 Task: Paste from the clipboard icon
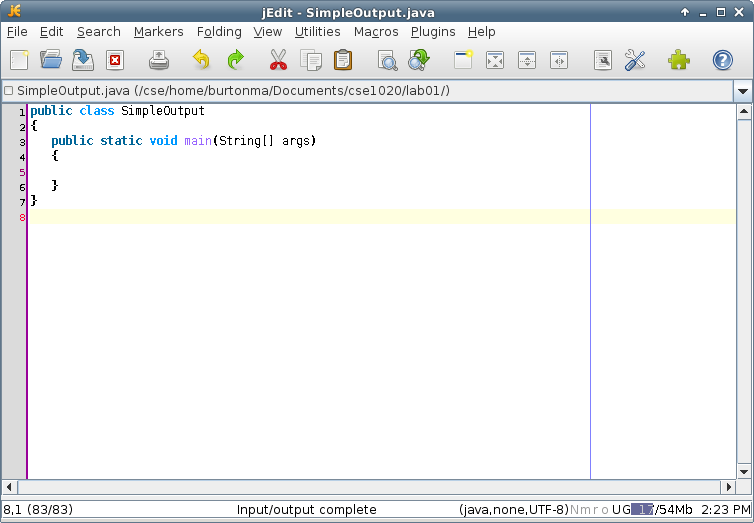point(343,60)
